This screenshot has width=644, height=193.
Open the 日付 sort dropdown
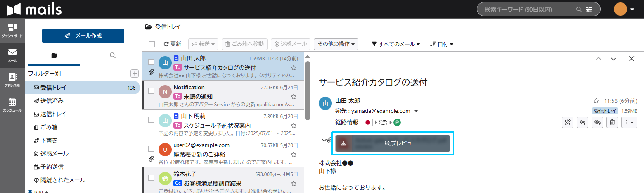pyautogui.click(x=441, y=44)
